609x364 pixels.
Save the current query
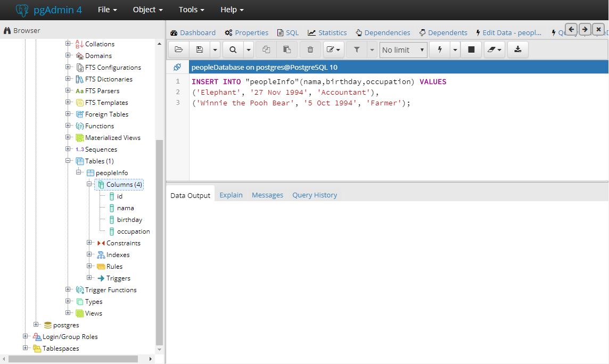coord(199,49)
